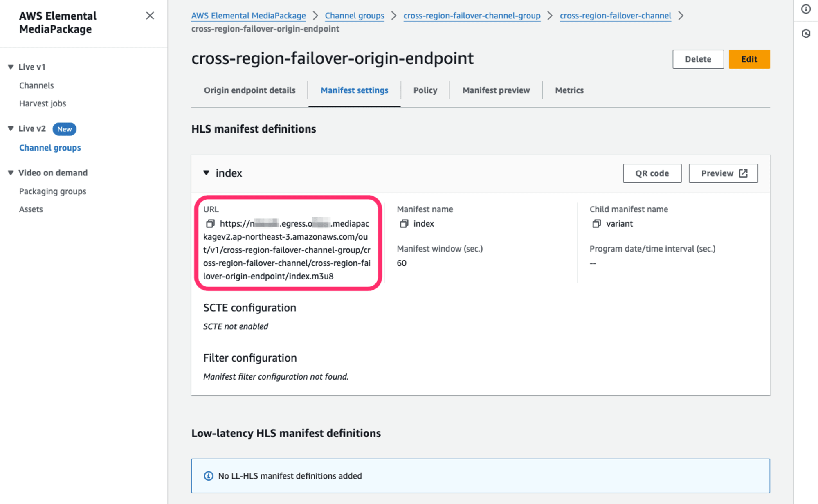This screenshot has width=818, height=504.
Task: Open Assets in sidebar
Action: pyautogui.click(x=31, y=209)
